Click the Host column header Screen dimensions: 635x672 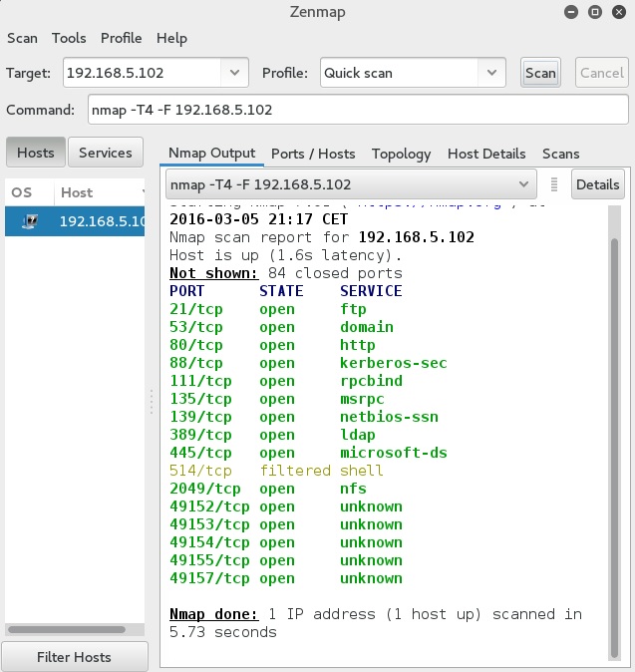pos(100,192)
